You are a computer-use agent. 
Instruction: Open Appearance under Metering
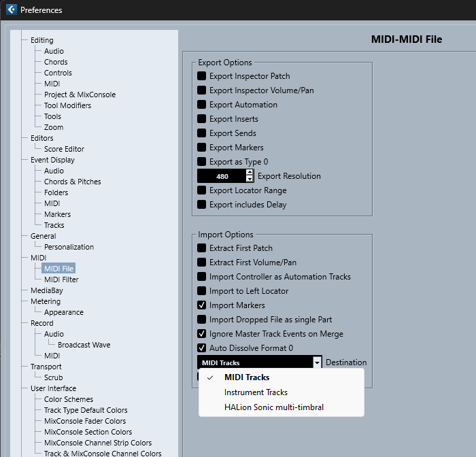(64, 312)
